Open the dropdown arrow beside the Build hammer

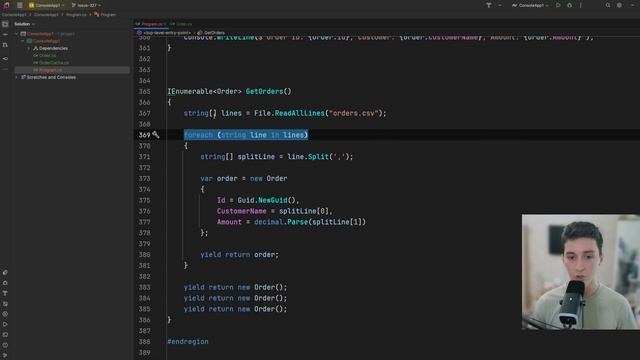point(500,5)
